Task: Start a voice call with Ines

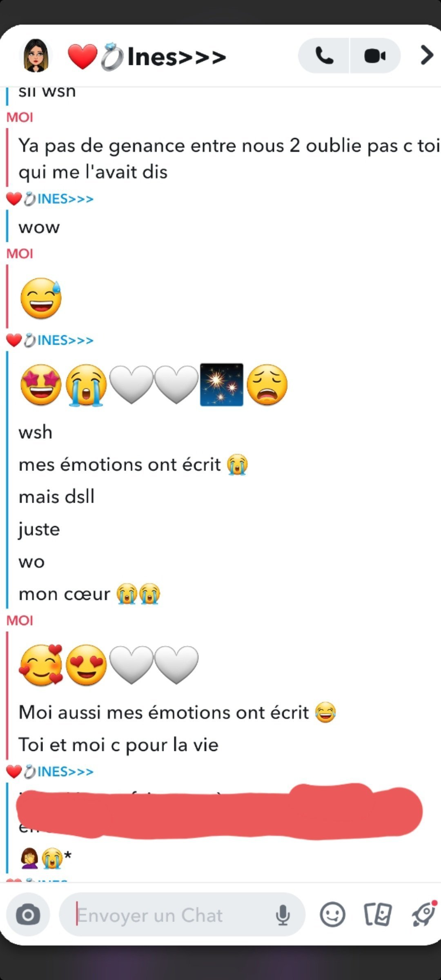Action: pyautogui.click(x=324, y=56)
